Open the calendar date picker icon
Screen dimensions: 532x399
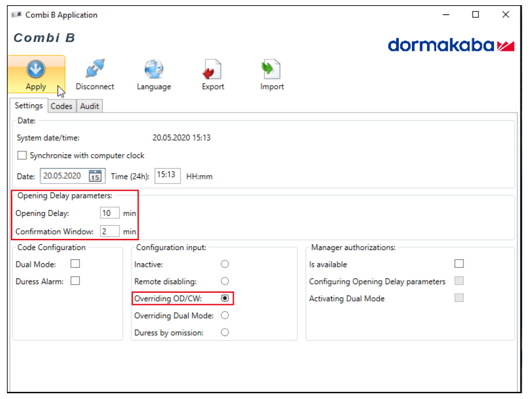(x=95, y=176)
